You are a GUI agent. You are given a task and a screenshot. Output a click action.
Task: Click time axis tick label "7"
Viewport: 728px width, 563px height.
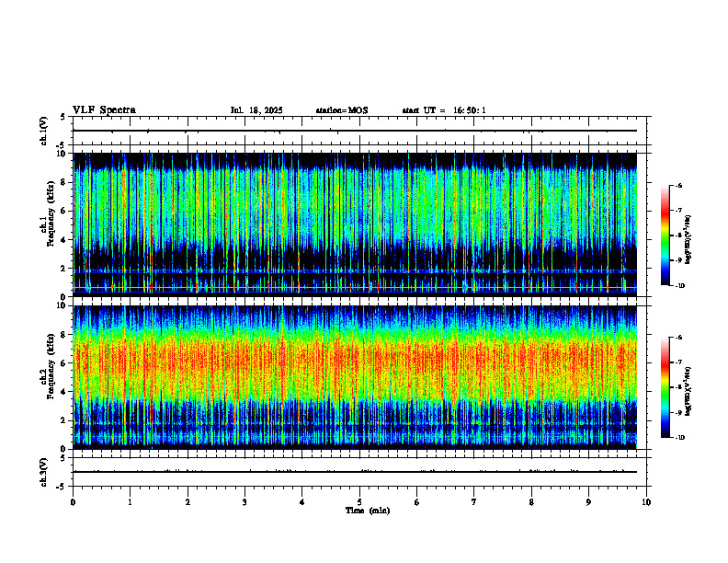[x=474, y=502]
